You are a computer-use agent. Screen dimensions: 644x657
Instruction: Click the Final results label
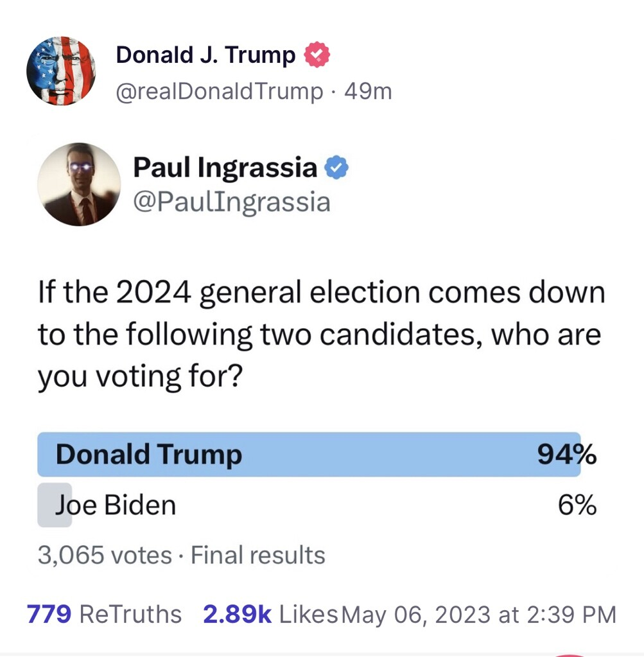pos(258,555)
